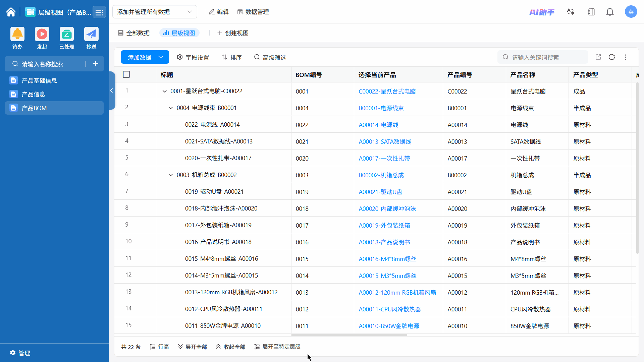Open the 添加数据 button dropdown arrow

pyautogui.click(x=161, y=57)
